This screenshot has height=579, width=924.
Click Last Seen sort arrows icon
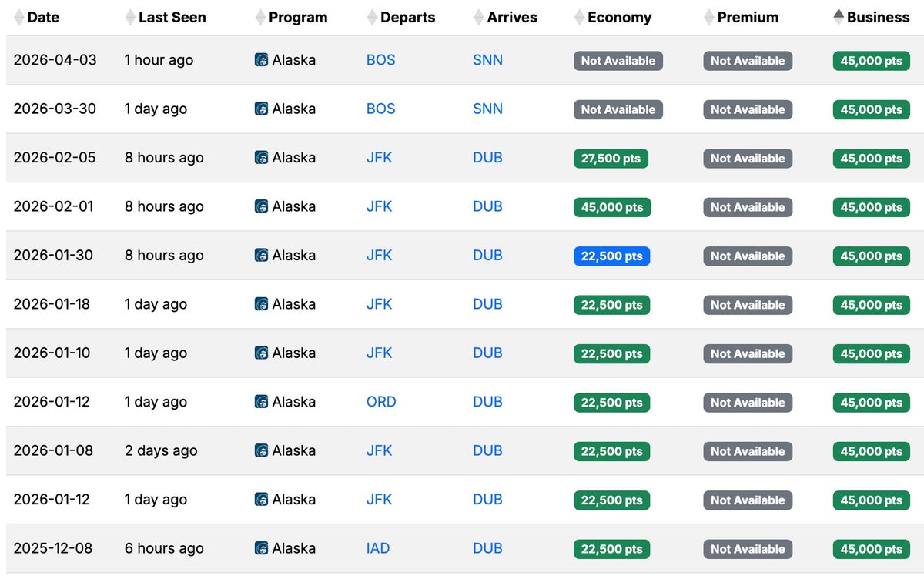[130, 18]
